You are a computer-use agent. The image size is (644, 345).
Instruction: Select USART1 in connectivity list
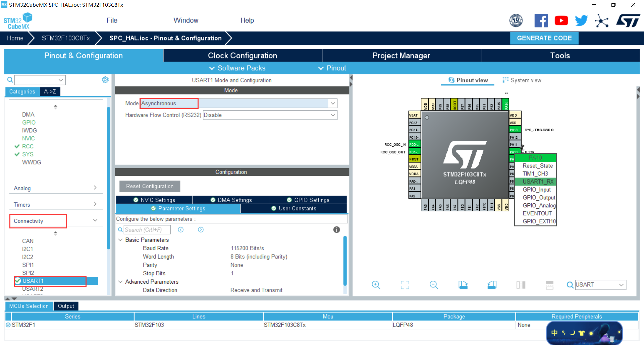click(56, 281)
